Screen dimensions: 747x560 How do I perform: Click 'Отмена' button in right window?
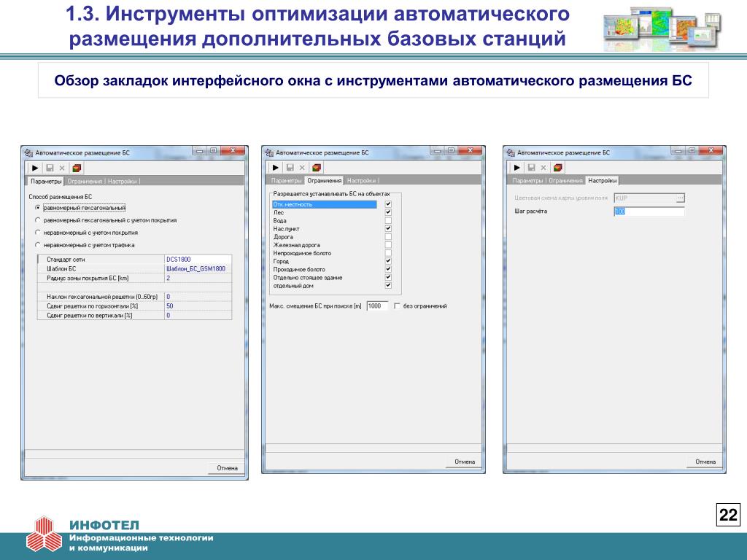click(x=705, y=462)
